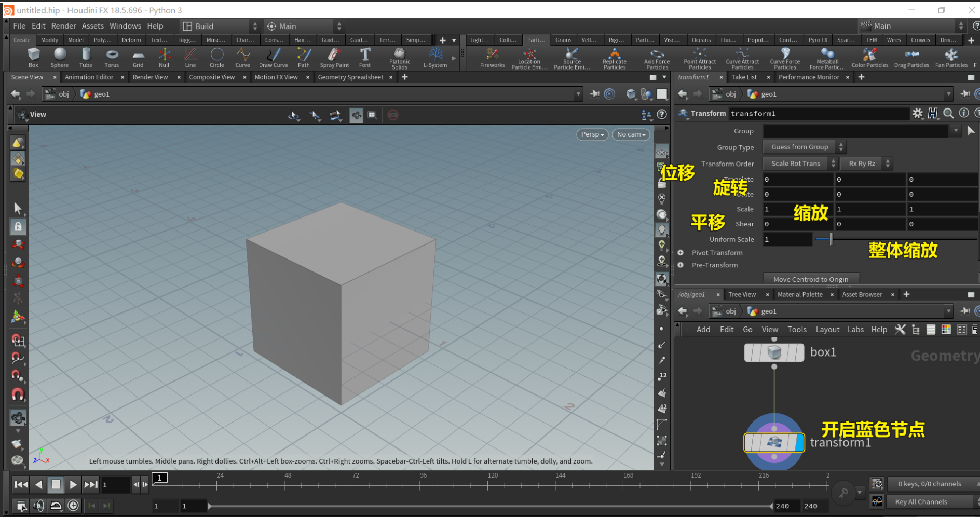Open the Build desktop dropdown
The height and width of the screenshot is (517, 980).
point(220,26)
